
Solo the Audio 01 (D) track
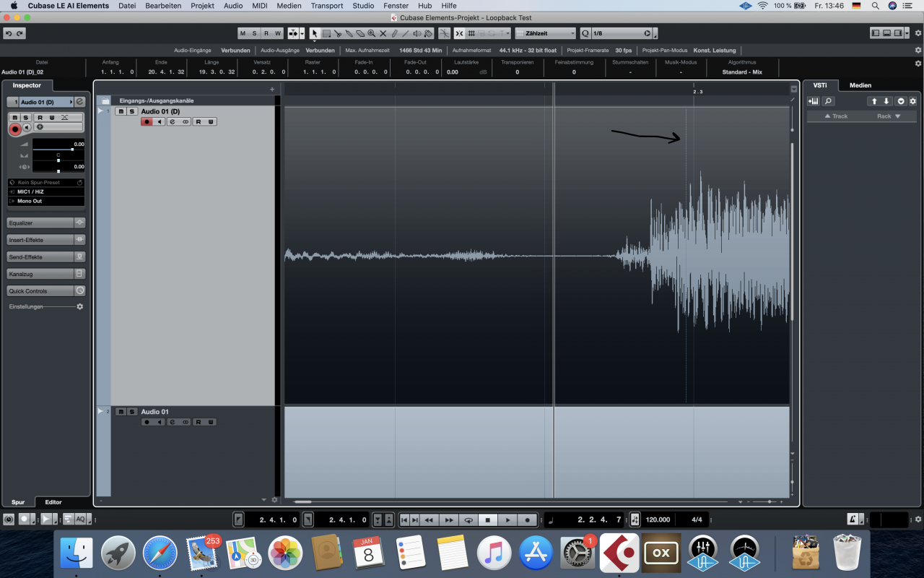click(132, 111)
